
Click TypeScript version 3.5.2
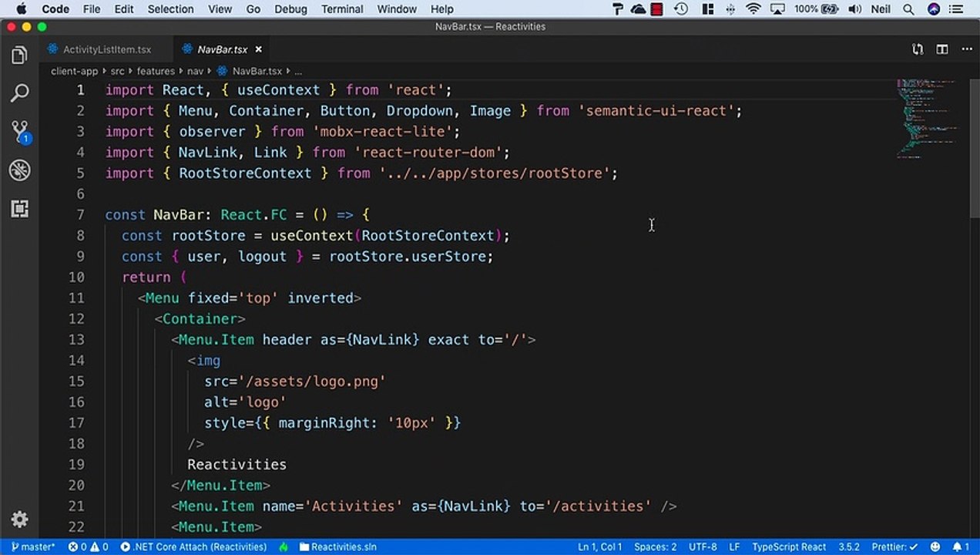[848, 547]
